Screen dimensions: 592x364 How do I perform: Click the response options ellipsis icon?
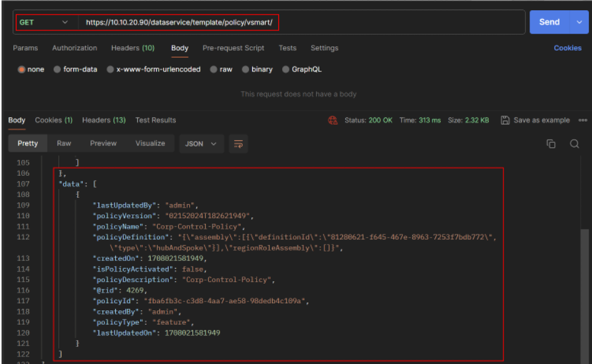(x=583, y=120)
